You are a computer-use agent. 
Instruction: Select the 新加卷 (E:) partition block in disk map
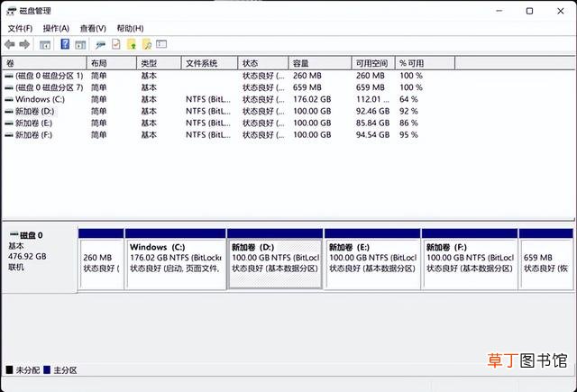tap(372, 259)
